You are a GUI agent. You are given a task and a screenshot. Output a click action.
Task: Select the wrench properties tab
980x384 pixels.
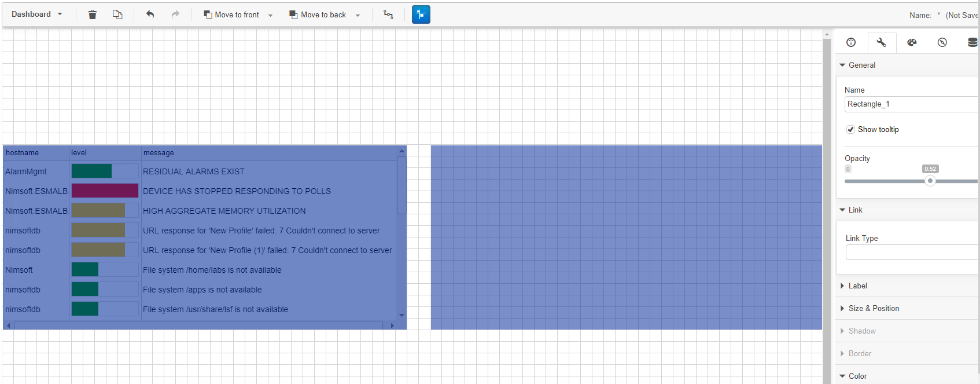tap(881, 42)
